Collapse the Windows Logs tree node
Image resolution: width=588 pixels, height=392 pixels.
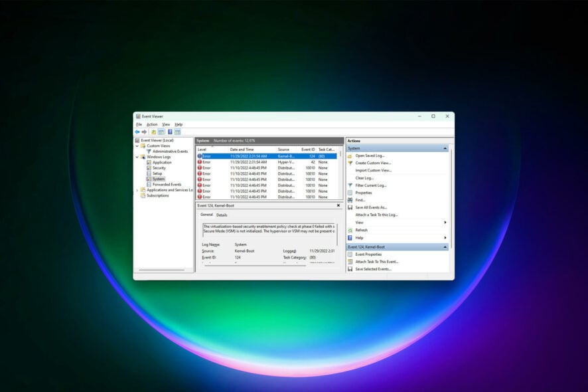(137, 157)
